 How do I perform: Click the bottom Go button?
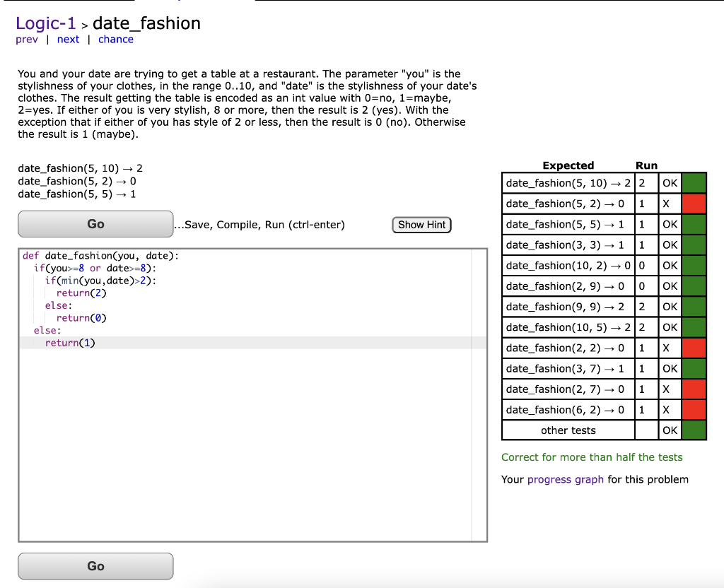pos(95,565)
